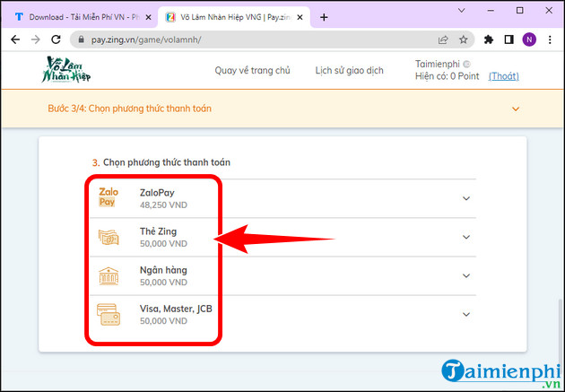Open the Chrome three-dot menu

[550, 39]
